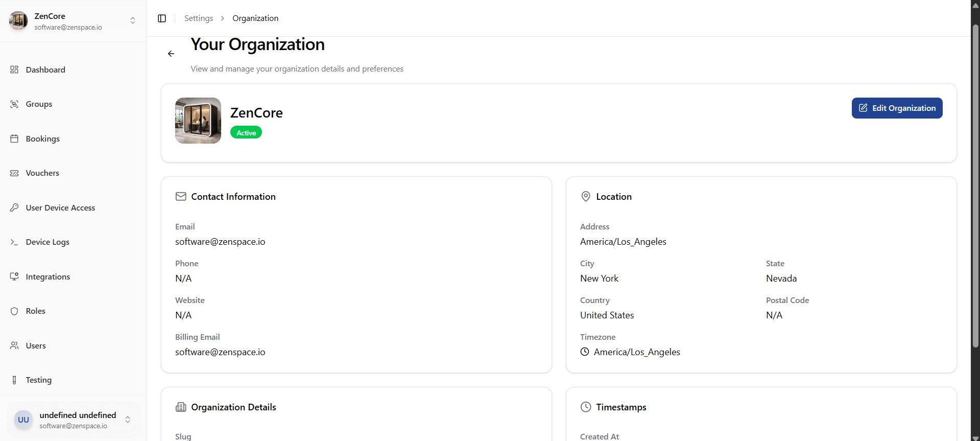Go back using the left arrow
The width and height of the screenshot is (980, 441).
tap(171, 54)
